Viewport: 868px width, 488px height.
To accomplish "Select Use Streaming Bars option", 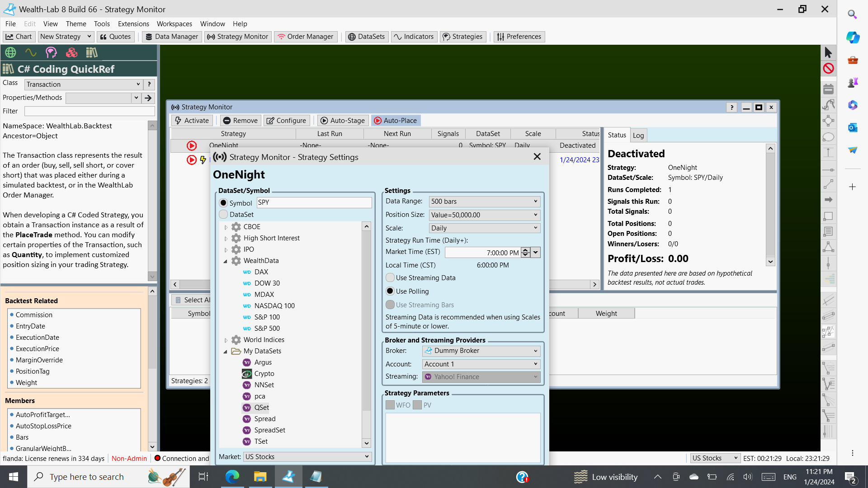I will click(x=390, y=305).
